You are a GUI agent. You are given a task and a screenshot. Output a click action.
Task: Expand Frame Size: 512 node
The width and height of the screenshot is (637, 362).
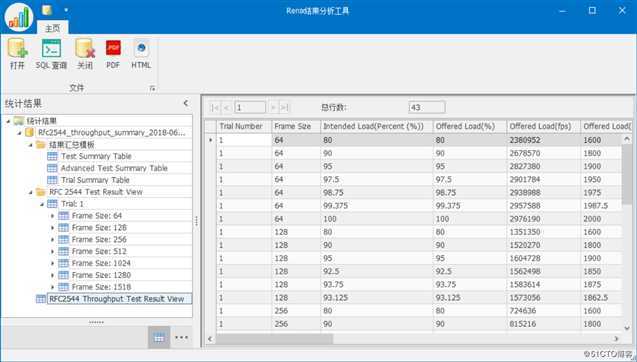point(52,251)
